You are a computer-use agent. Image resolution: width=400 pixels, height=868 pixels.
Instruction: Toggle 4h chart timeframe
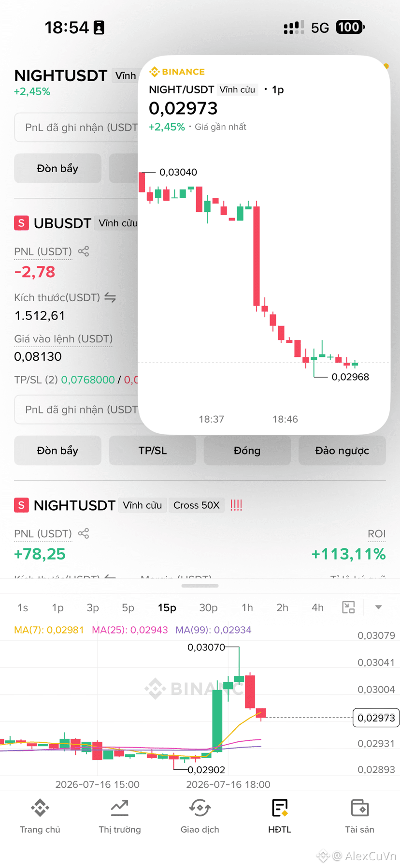(317, 607)
